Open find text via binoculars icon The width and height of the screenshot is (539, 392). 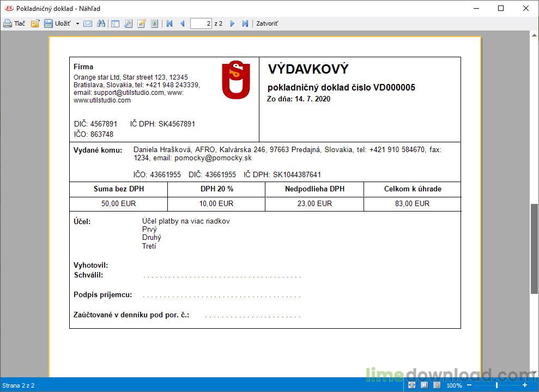(101, 23)
